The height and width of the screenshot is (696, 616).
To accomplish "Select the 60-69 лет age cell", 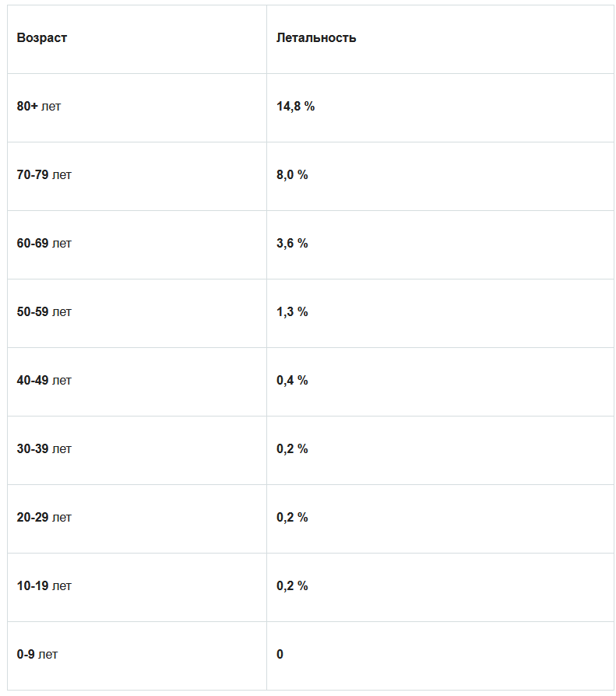I will tap(44, 244).
